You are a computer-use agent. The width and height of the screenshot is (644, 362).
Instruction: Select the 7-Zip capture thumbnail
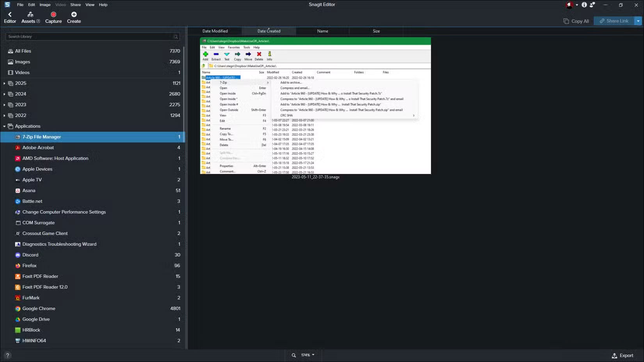coord(315,106)
